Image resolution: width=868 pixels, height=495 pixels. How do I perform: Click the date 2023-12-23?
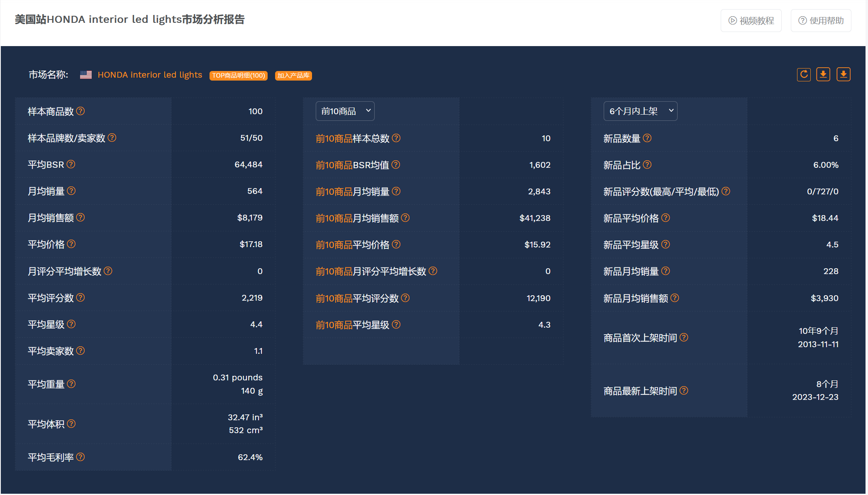[x=815, y=397]
